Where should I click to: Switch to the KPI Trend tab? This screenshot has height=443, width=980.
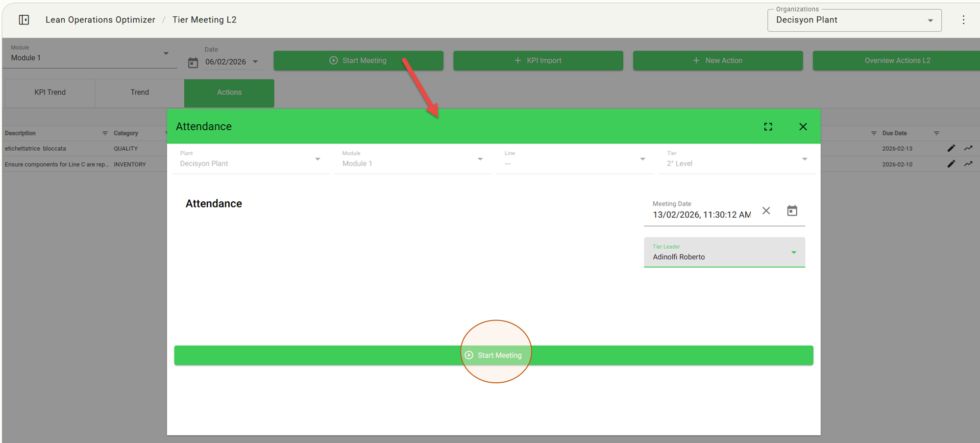coord(50,93)
